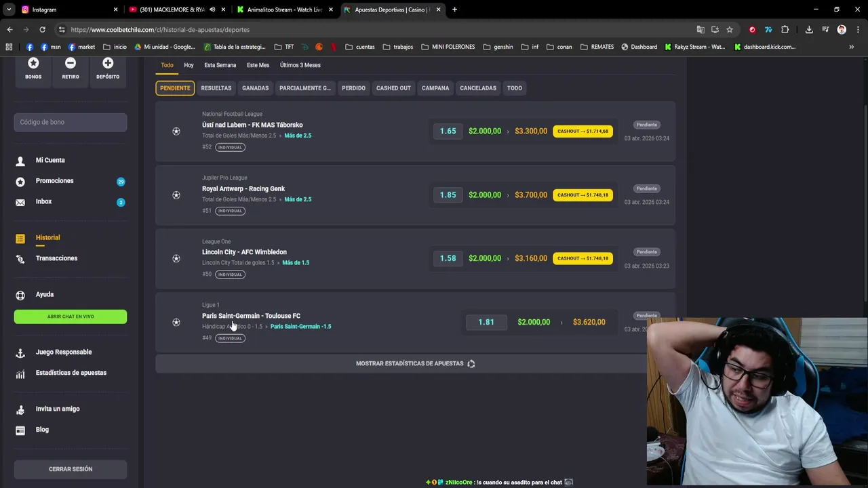The width and height of the screenshot is (868, 488).
Task: Click the address bar URL
Action: coord(160,30)
